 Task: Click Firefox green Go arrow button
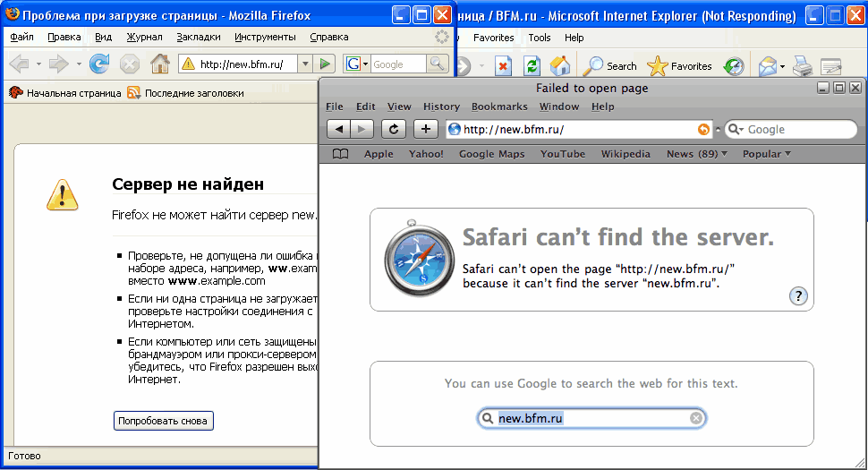325,64
